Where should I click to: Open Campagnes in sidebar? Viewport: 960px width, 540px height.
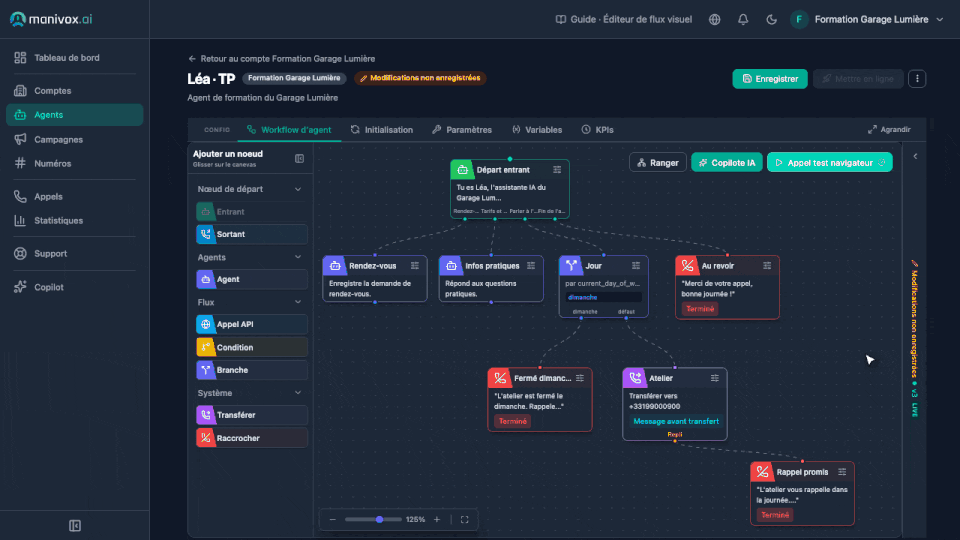point(75,140)
